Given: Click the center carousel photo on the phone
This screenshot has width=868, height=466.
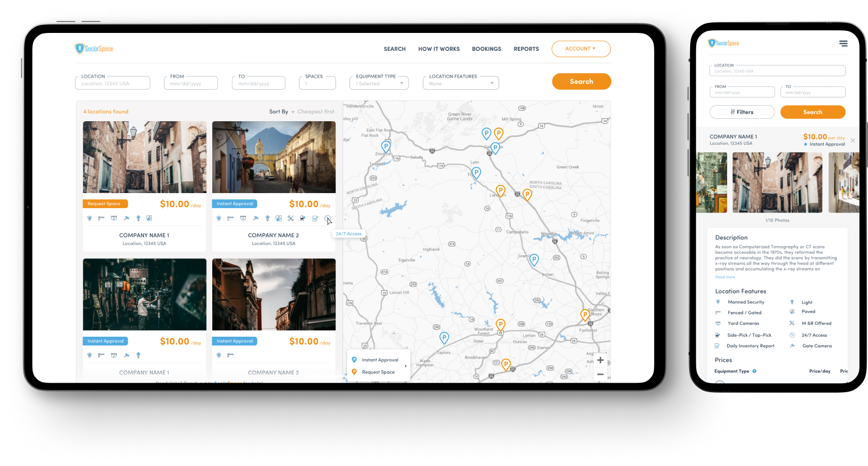Looking at the screenshot, I should click(777, 183).
